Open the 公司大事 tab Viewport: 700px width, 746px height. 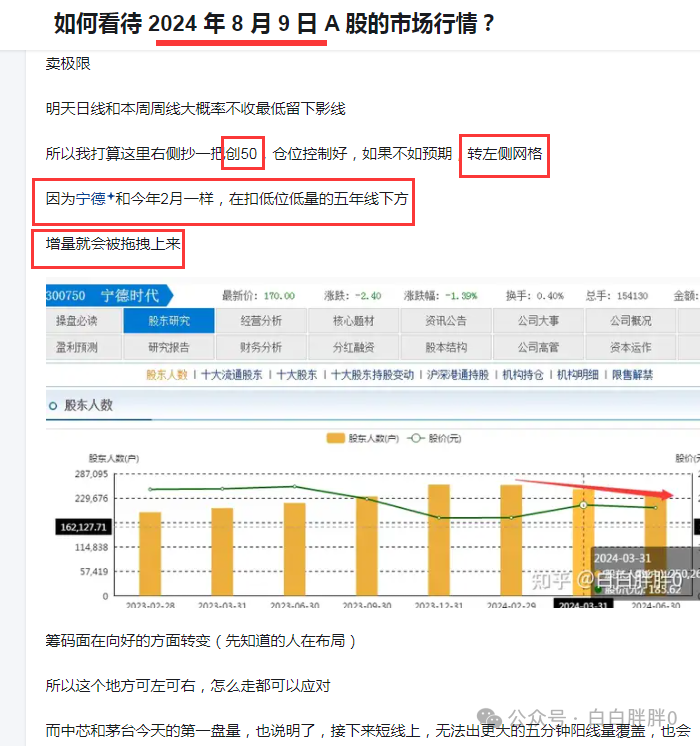point(538,321)
